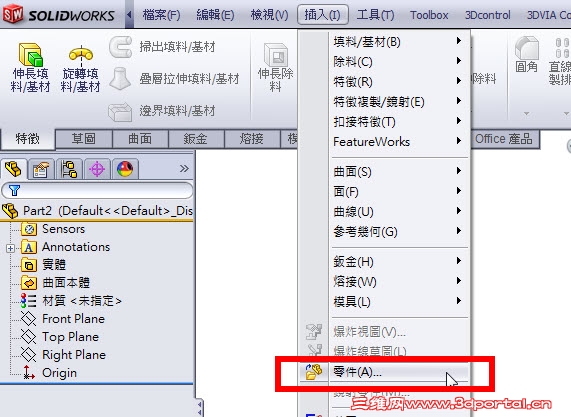571x417 pixels.
Task: Open the 模具(L) submenu
Action: [x=399, y=302]
